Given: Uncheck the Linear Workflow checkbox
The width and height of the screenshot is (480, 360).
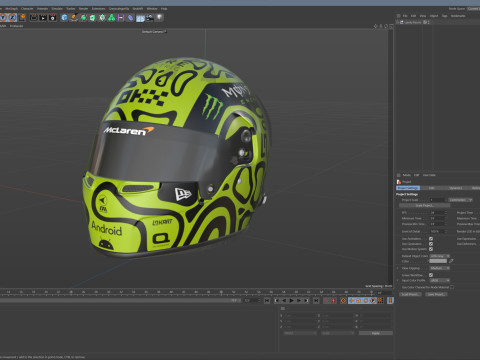Looking at the screenshot, I should tap(431, 275).
